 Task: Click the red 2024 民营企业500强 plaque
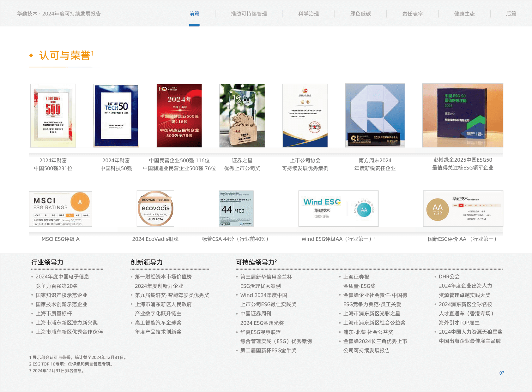pos(179,115)
